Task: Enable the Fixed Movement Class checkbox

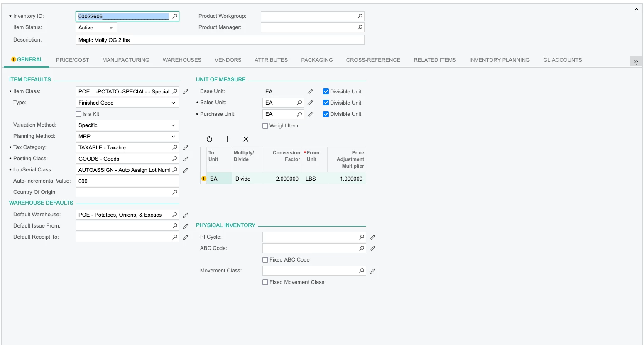Action: [265, 282]
